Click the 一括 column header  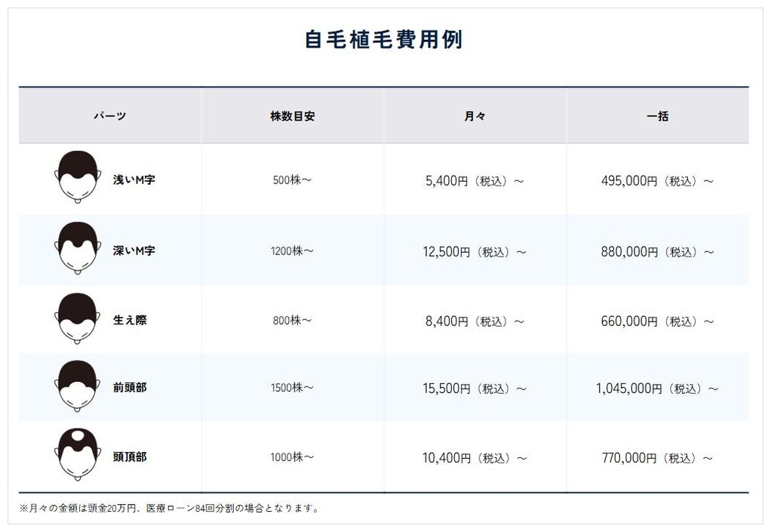point(657,116)
